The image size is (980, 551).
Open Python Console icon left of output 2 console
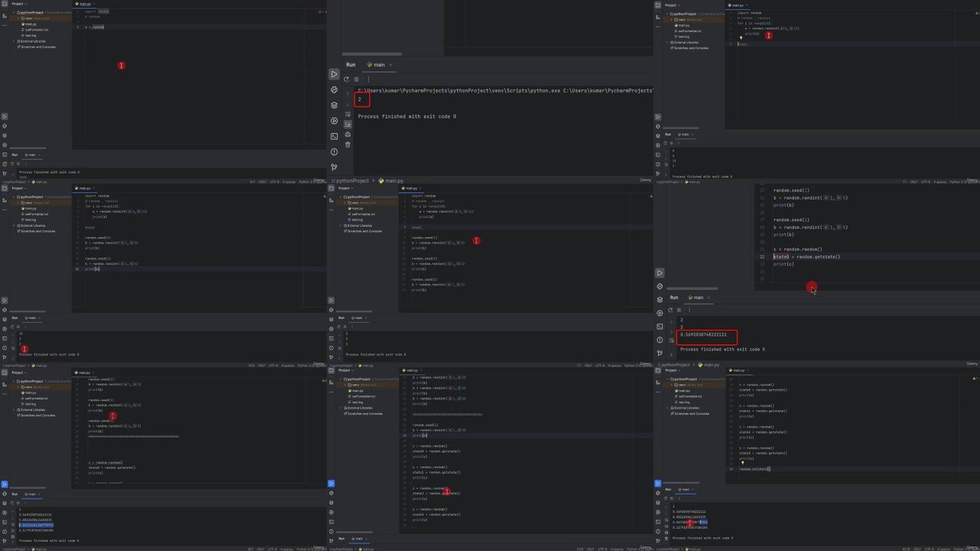334,89
